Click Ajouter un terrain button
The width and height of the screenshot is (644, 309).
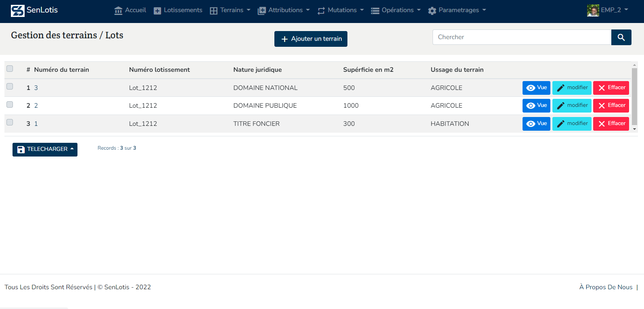pos(311,39)
